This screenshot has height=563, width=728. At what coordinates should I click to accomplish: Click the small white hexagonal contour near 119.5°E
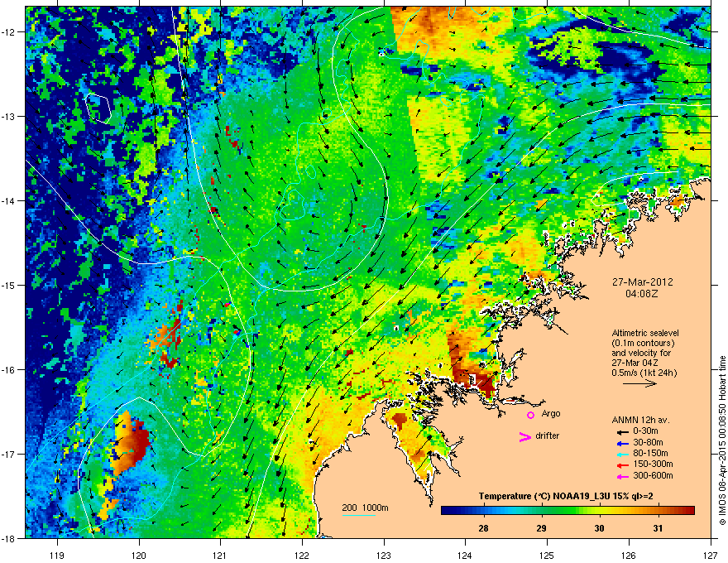[x=98, y=108]
